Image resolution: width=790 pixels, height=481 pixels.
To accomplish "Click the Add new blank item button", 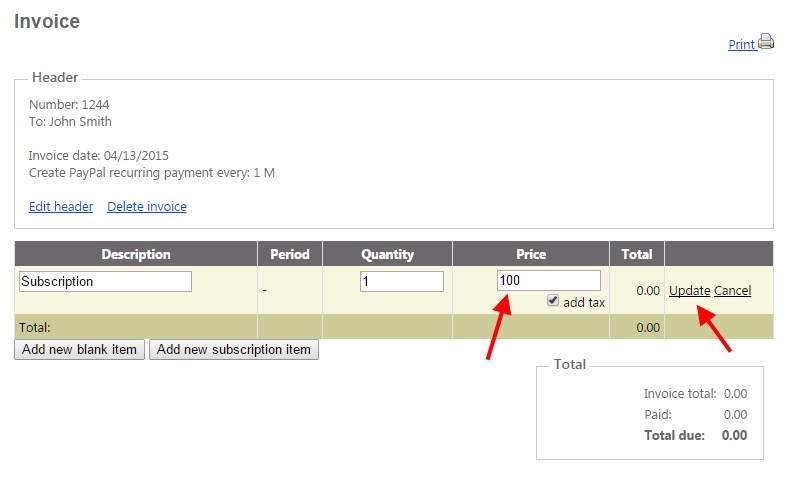I will tap(80, 350).
